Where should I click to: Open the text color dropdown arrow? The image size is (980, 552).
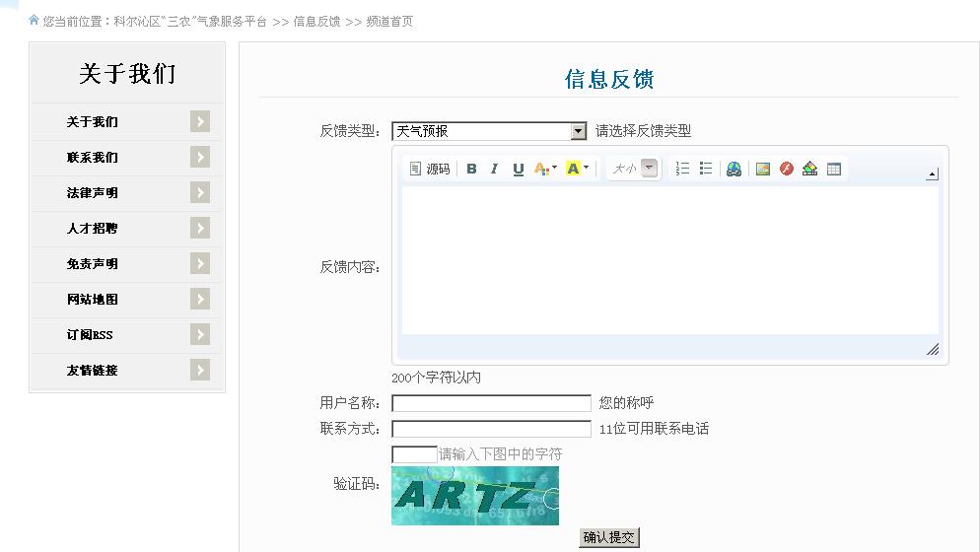[554, 169]
